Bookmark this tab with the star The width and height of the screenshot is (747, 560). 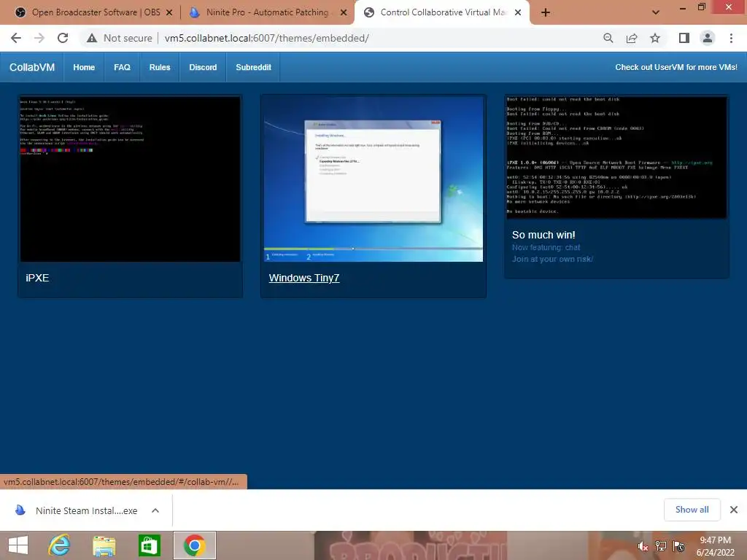(x=655, y=38)
